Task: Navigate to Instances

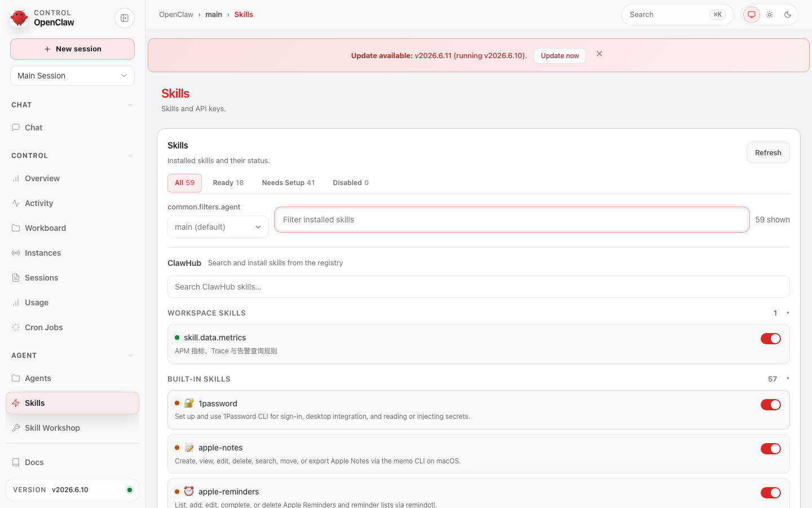Action: coord(72,253)
